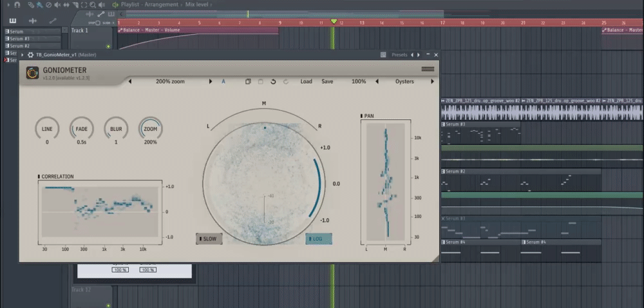Viewport: 644px width, 308px height.
Task: Open the 100% GUI scale menu
Action: pyautogui.click(x=359, y=81)
